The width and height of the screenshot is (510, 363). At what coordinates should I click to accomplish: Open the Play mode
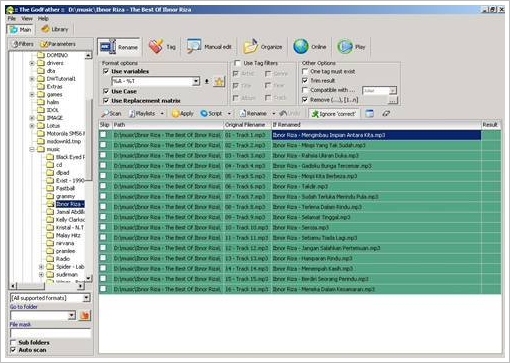point(351,47)
